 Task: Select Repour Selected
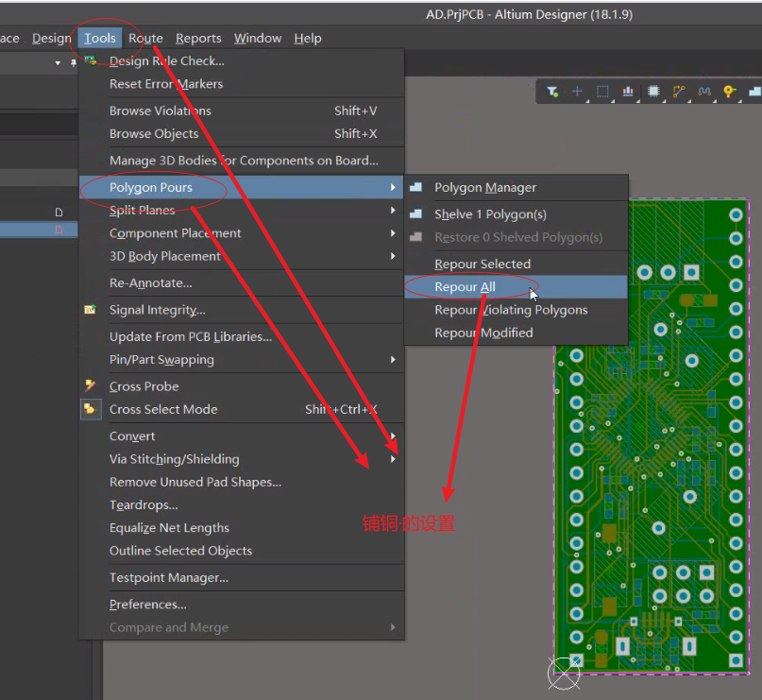516,264
